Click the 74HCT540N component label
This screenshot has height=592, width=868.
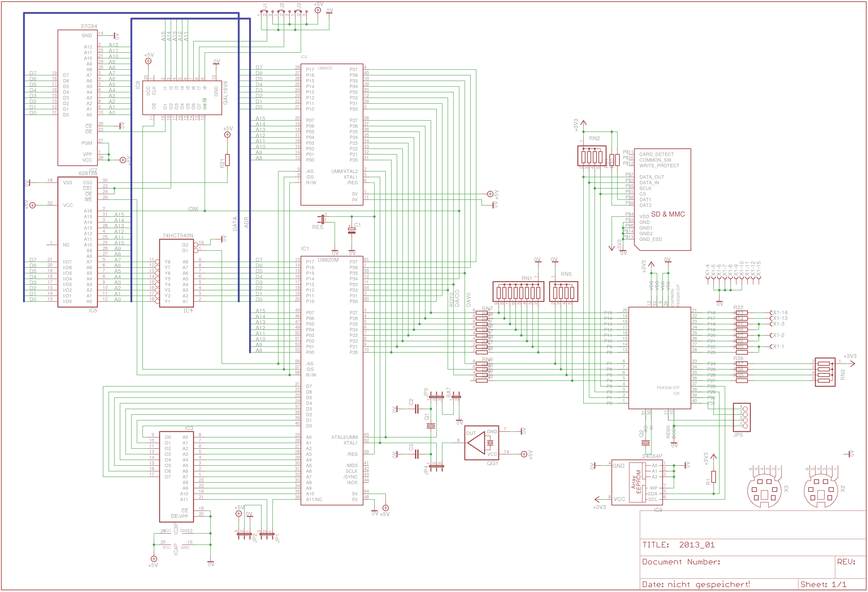(x=178, y=235)
